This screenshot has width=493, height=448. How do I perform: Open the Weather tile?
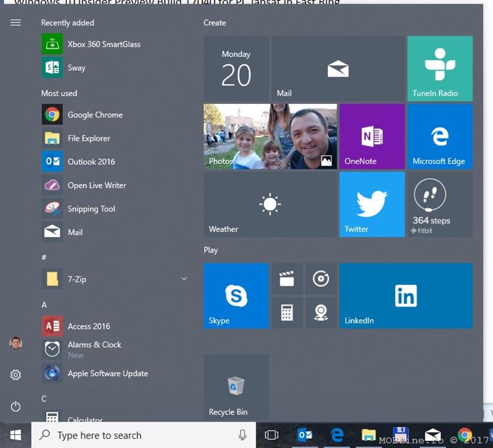tap(270, 204)
